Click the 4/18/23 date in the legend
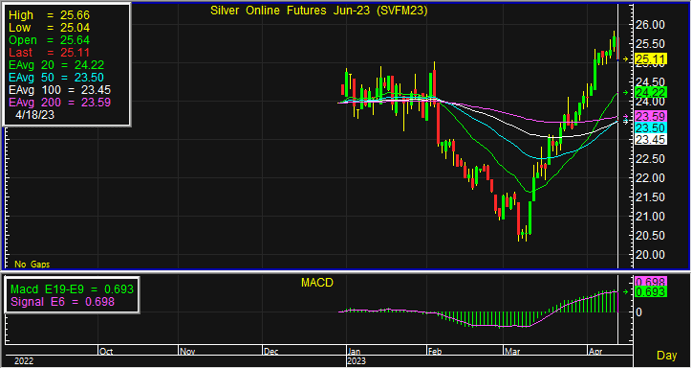 pyautogui.click(x=34, y=115)
